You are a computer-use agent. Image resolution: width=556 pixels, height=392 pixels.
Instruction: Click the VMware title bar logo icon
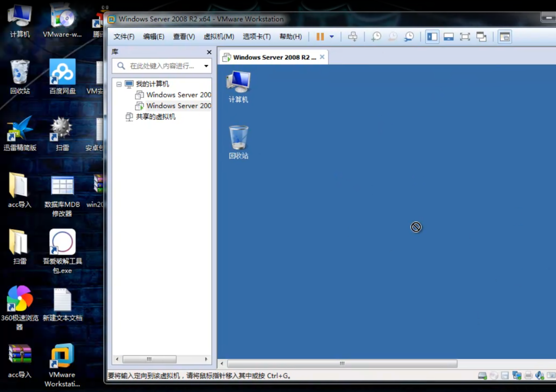click(112, 19)
